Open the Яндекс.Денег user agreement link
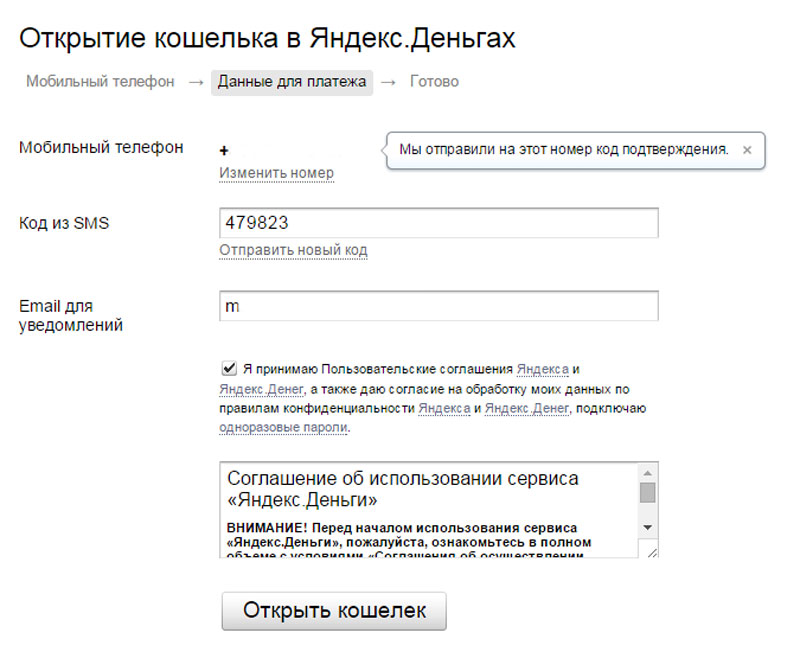The width and height of the screenshot is (800, 658). (262, 389)
